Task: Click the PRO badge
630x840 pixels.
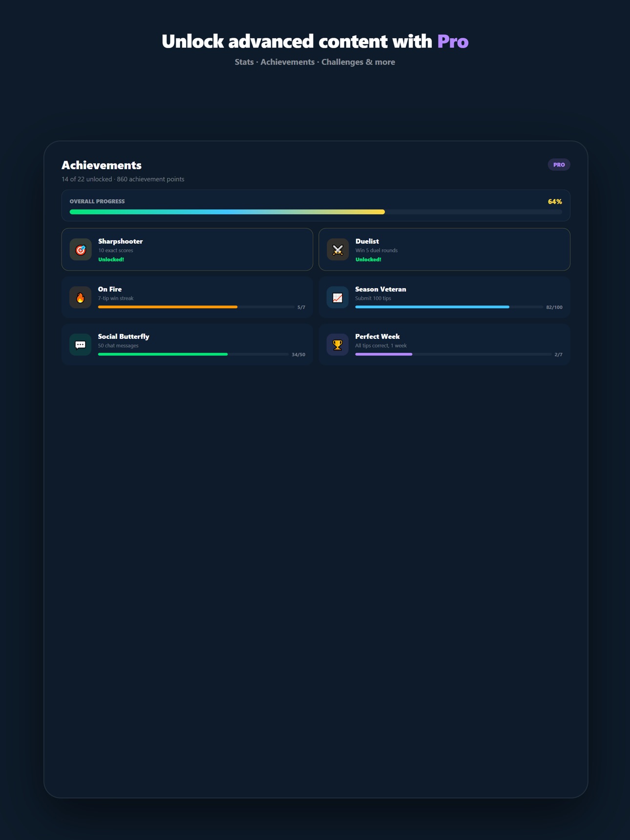Action: tap(559, 165)
